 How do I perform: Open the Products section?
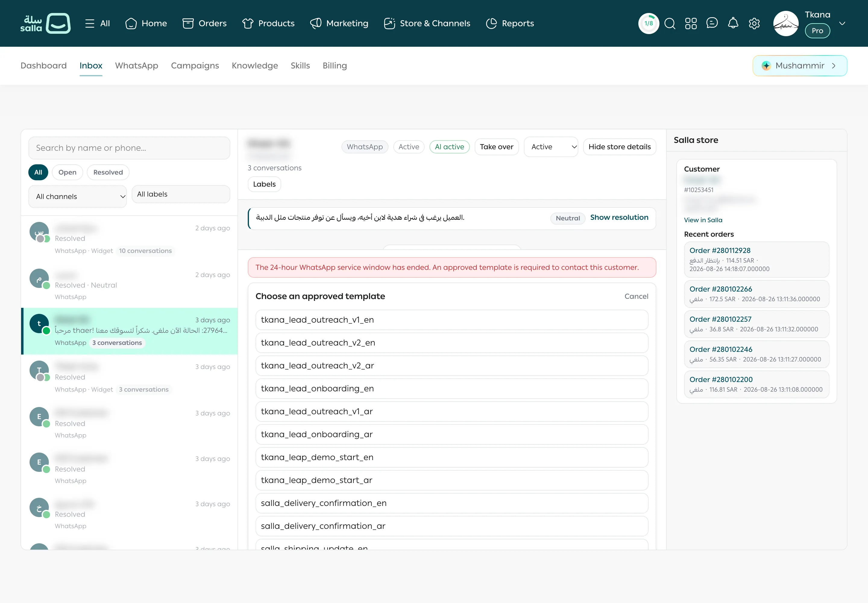pos(268,24)
